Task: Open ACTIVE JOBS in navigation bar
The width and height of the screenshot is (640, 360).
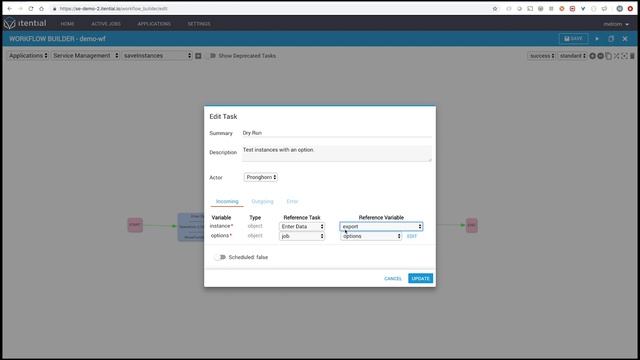Action: tap(106, 24)
